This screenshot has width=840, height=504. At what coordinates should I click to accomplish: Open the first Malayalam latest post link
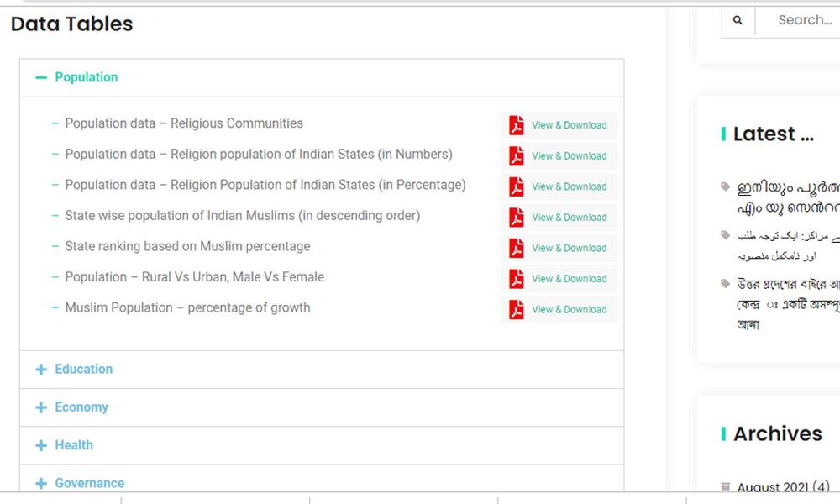[787, 197]
